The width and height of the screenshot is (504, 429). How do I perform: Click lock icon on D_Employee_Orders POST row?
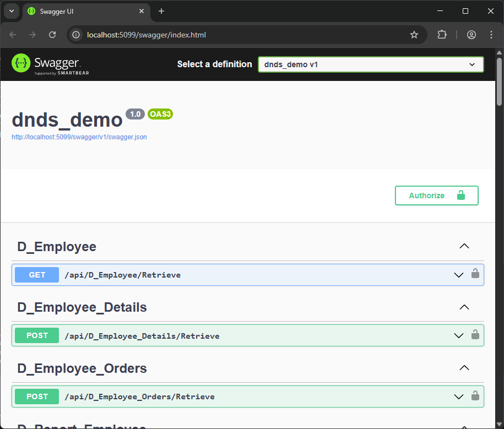pyautogui.click(x=475, y=395)
